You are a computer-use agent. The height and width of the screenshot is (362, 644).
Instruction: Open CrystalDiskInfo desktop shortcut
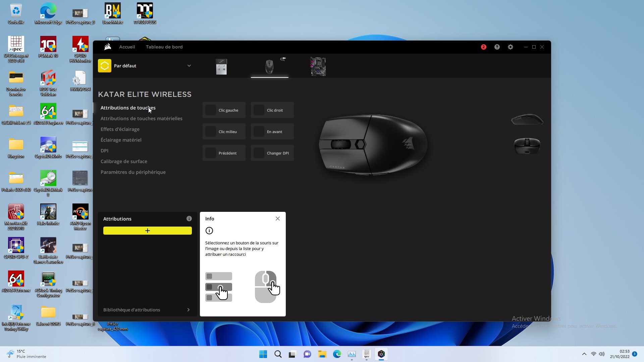point(48,148)
